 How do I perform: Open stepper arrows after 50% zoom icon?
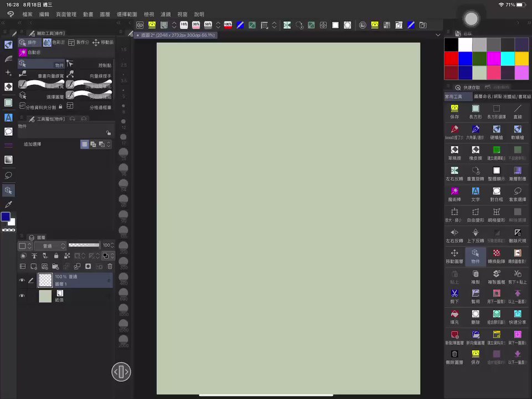click(x=218, y=25)
